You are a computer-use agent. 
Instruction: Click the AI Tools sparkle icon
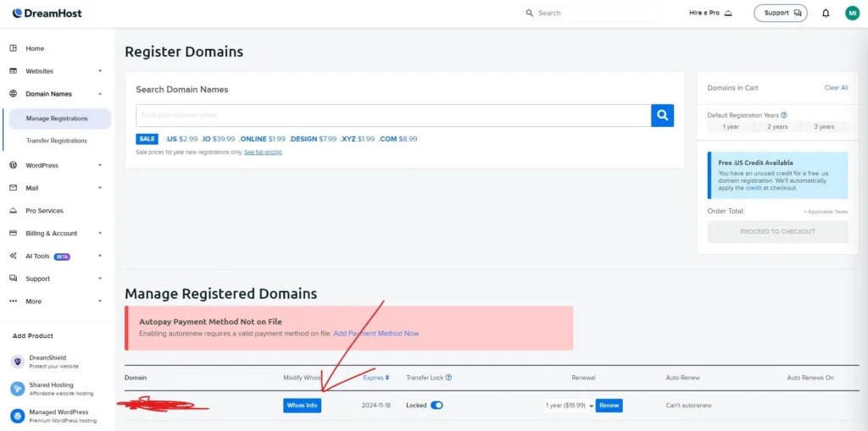click(14, 257)
